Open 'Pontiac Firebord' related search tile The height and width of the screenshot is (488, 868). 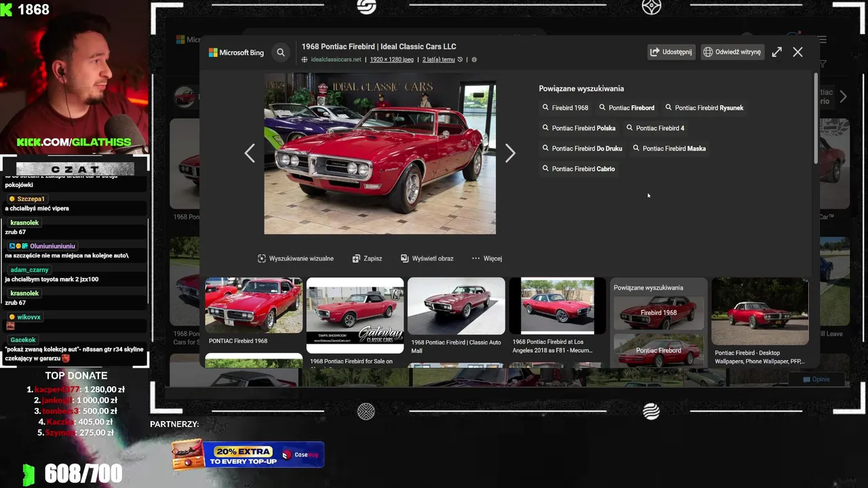658,350
